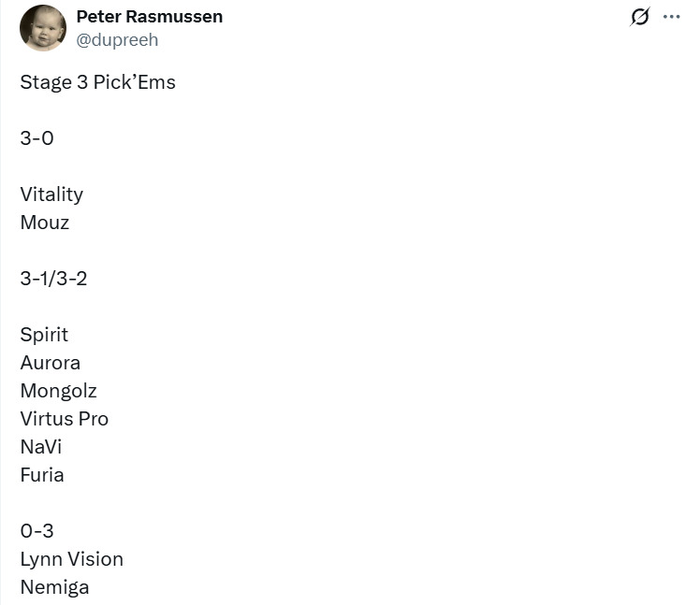Select the NaVi team line

click(x=41, y=447)
